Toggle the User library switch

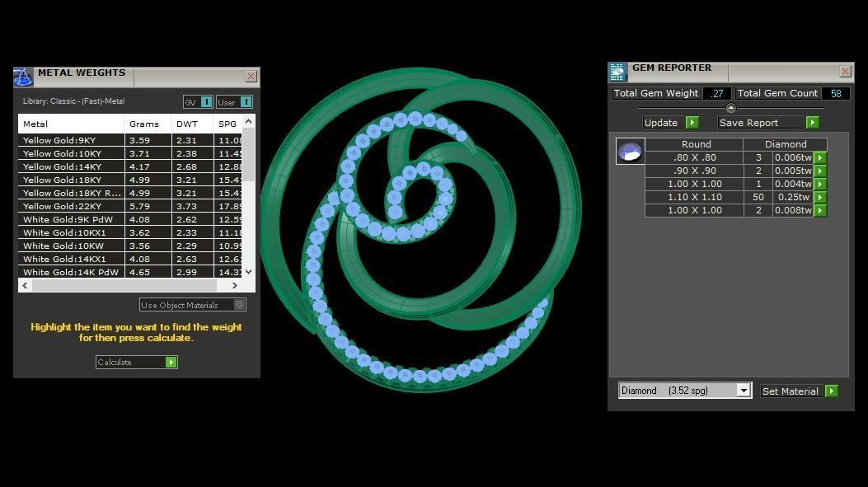coord(246,102)
